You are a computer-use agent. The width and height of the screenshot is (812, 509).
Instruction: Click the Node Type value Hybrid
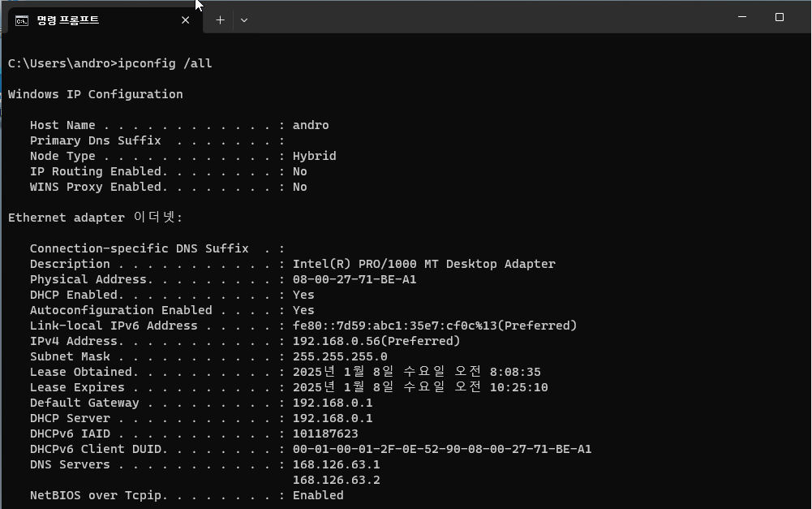[x=314, y=156]
